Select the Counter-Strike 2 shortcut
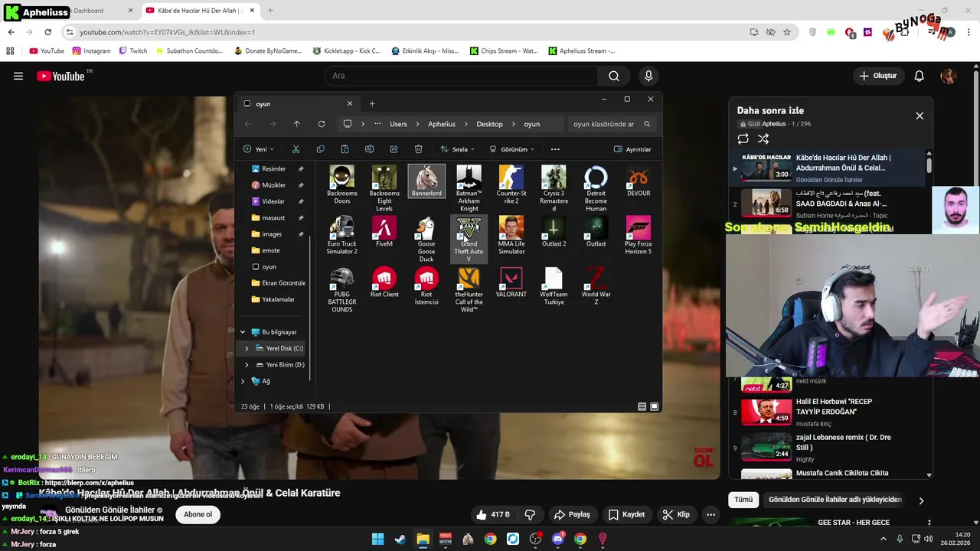Image resolution: width=980 pixels, height=551 pixels. click(x=511, y=184)
